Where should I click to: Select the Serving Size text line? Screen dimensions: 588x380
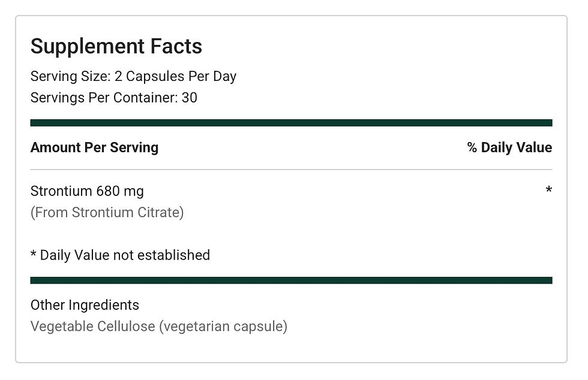click(x=133, y=77)
